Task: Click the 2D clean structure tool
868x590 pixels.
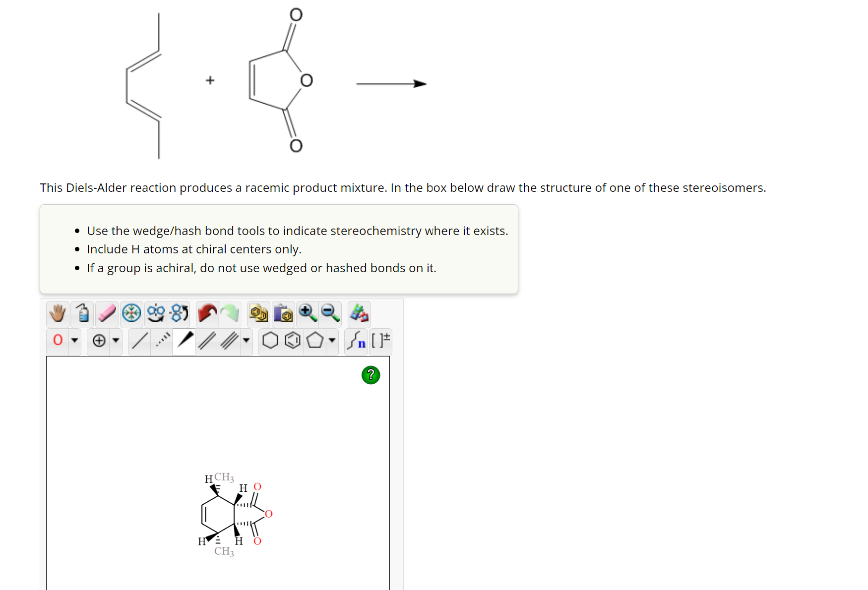Action: (154, 313)
